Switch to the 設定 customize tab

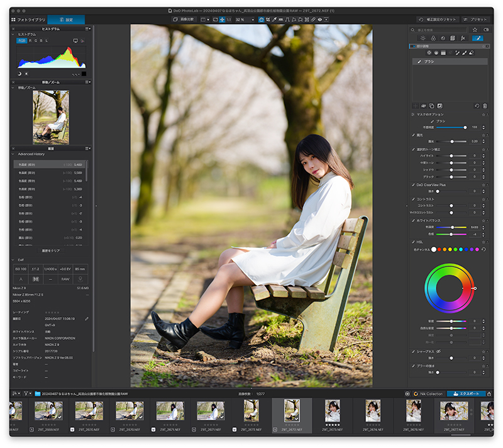(66, 20)
